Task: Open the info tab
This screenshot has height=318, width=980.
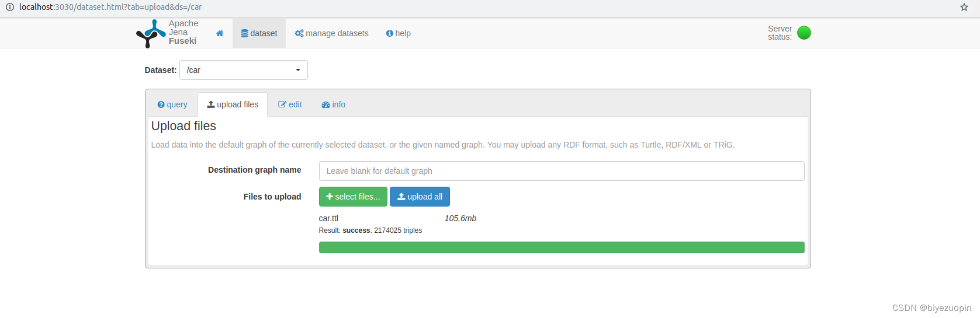Action: [x=334, y=104]
